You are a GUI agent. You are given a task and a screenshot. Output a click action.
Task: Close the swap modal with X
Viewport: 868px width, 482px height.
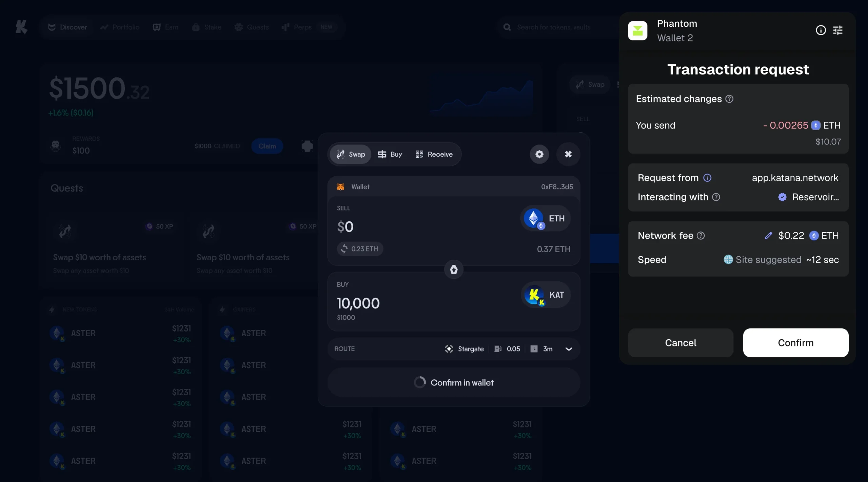(x=568, y=154)
